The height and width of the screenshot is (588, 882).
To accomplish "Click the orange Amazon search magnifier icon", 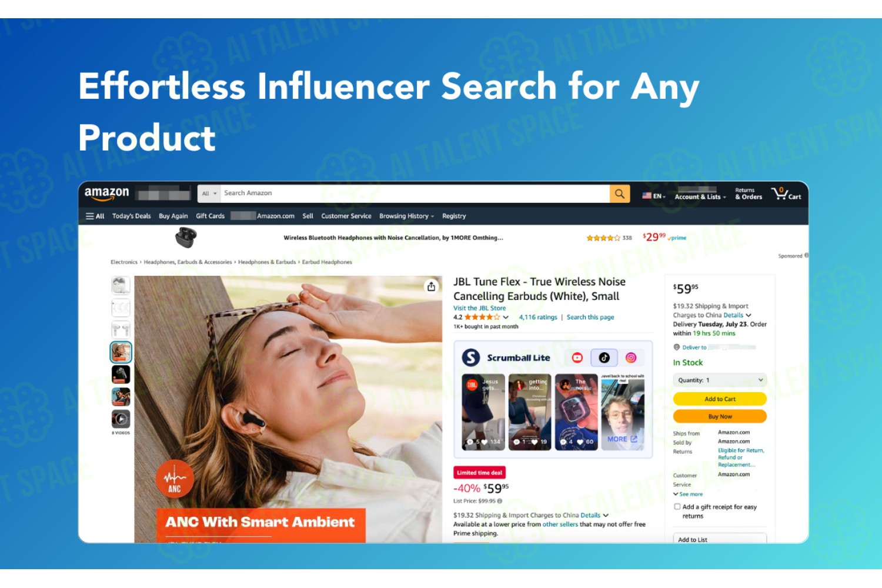I will (x=620, y=193).
